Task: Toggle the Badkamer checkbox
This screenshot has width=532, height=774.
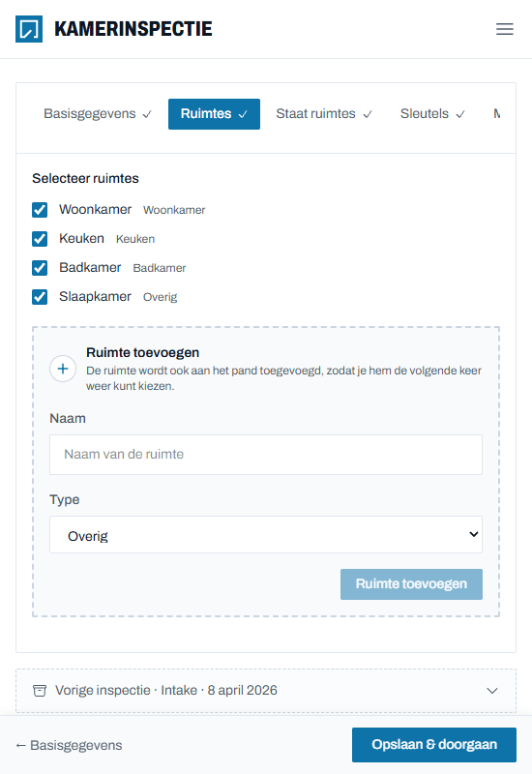Action: click(40, 268)
